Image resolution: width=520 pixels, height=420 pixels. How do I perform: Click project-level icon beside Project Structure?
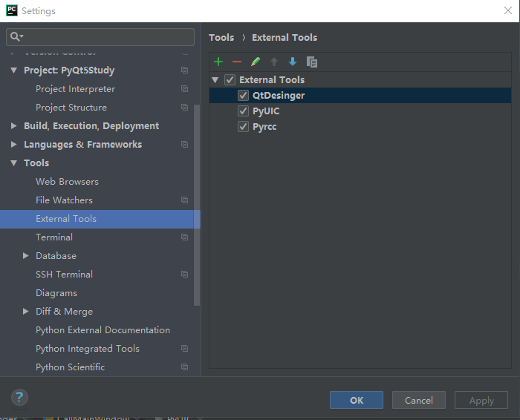(185, 108)
